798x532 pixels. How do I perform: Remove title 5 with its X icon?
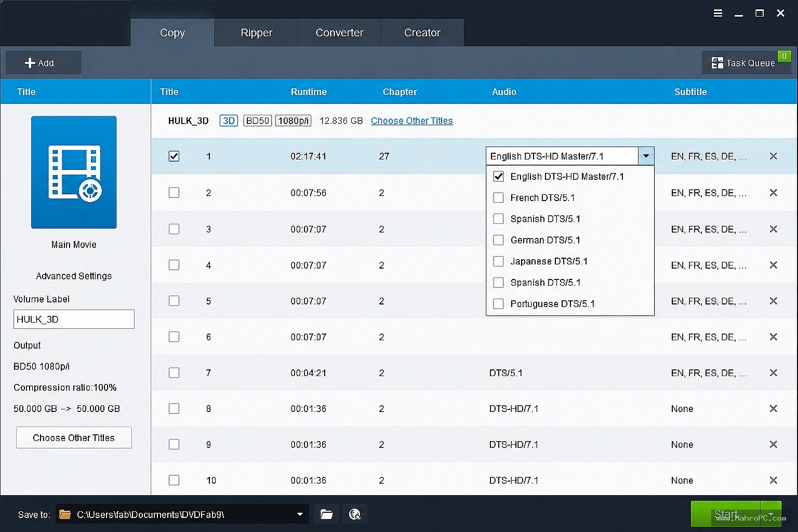point(773,301)
